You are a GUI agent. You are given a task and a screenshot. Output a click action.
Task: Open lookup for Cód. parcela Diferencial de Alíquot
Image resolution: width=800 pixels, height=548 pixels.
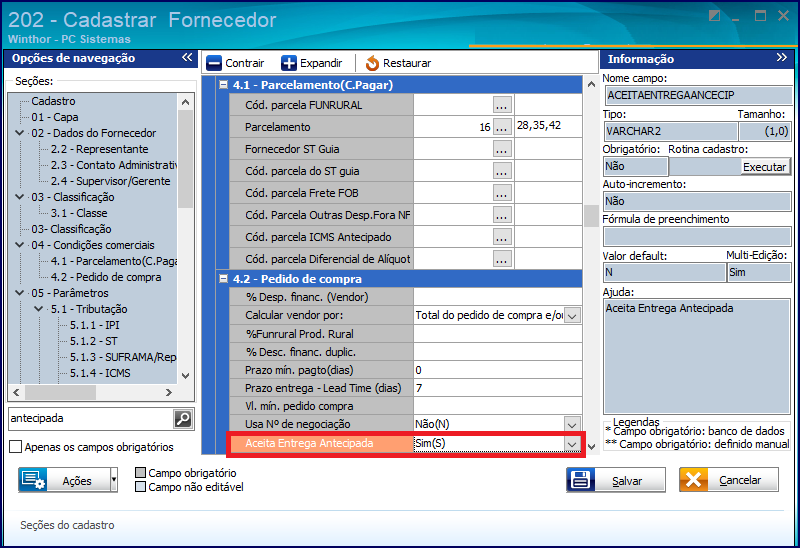503,259
